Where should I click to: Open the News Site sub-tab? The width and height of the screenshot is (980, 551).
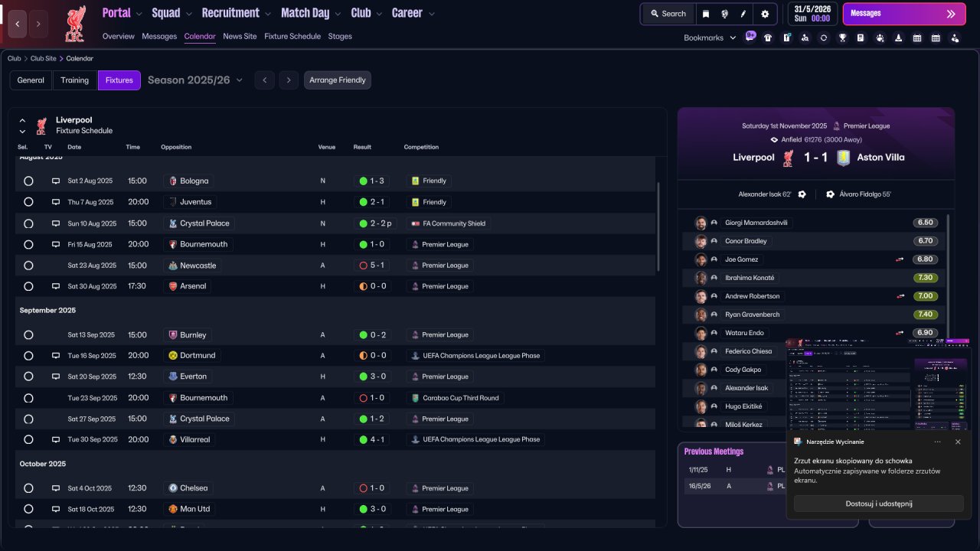[x=240, y=36]
